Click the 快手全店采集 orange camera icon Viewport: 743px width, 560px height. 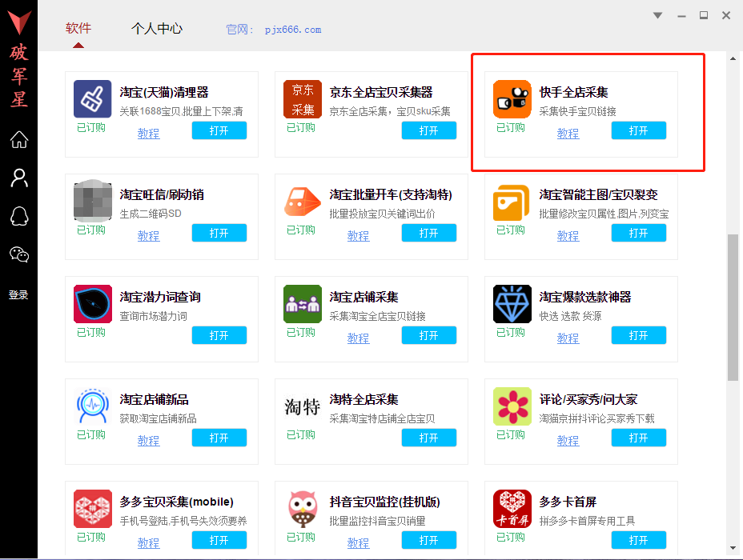coord(512,99)
